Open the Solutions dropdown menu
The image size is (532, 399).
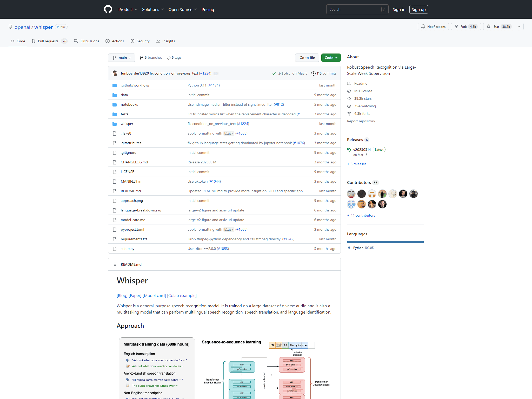tap(153, 9)
